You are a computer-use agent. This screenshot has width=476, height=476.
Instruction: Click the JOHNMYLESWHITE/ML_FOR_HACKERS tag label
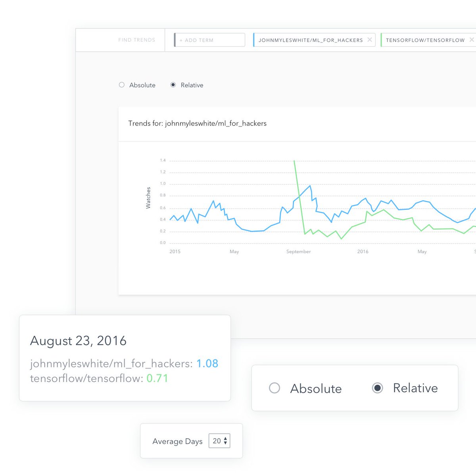(x=311, y=40)
